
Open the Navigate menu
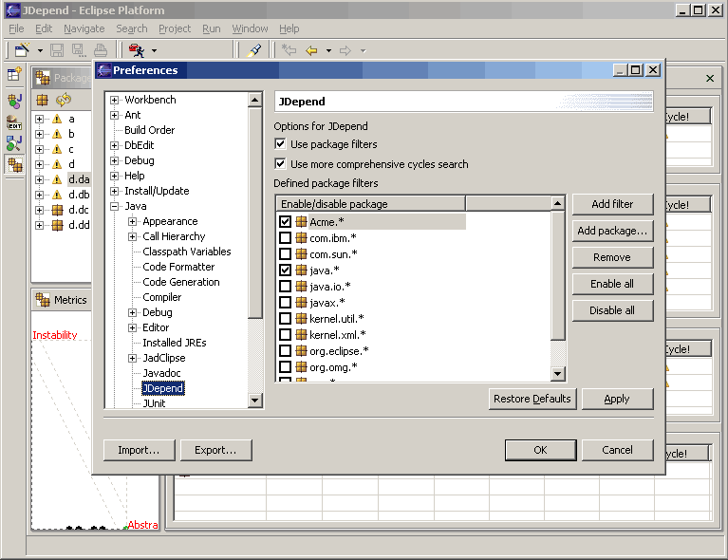pos(84,28)
